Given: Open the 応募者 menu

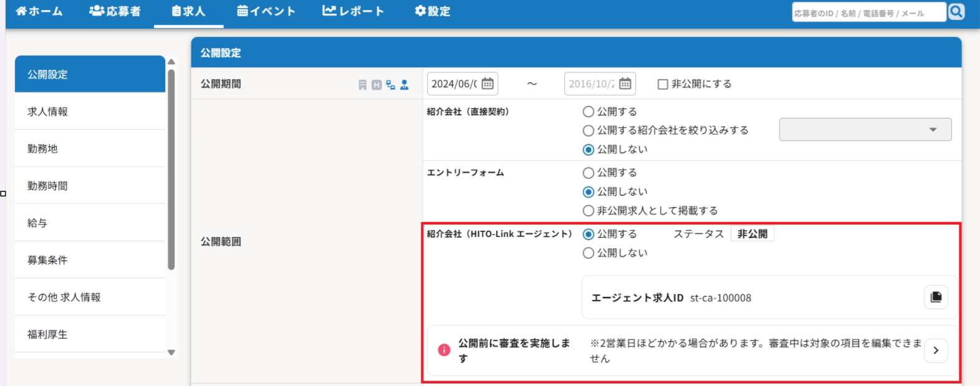Looking at the screenshot, I should click(x=115, y=11).
